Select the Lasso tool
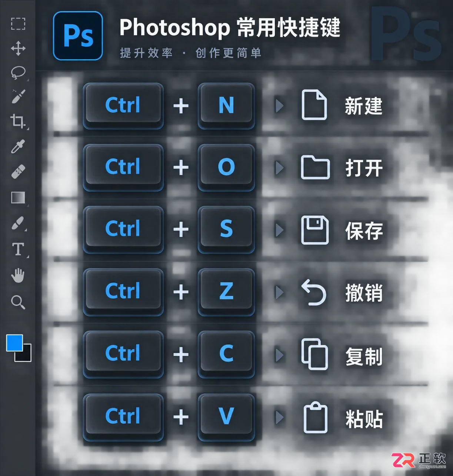The image size is (453, 476). (x=18, y=73)
